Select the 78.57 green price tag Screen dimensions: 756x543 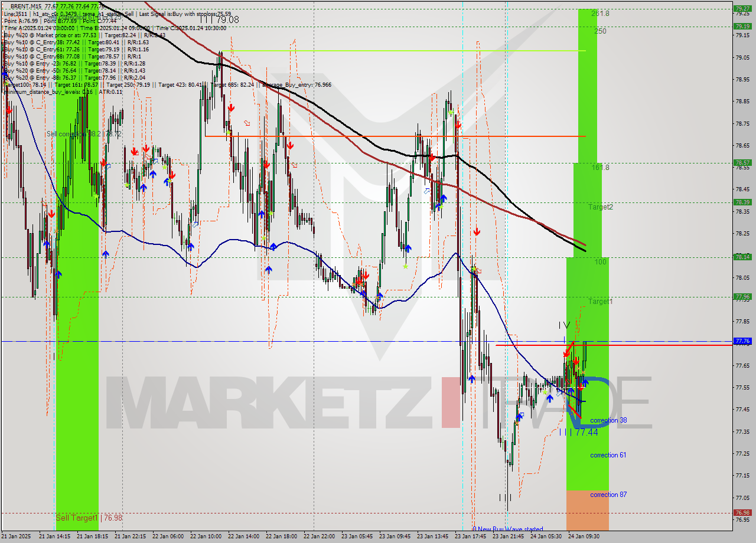pos(742,163)
